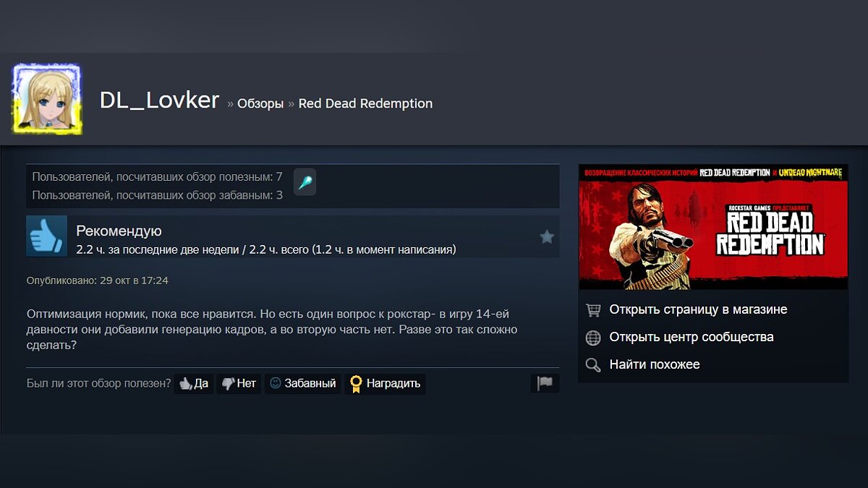Click the Рекомендую review heading
This screenshot has height=488, width=868.
(119, 231)
